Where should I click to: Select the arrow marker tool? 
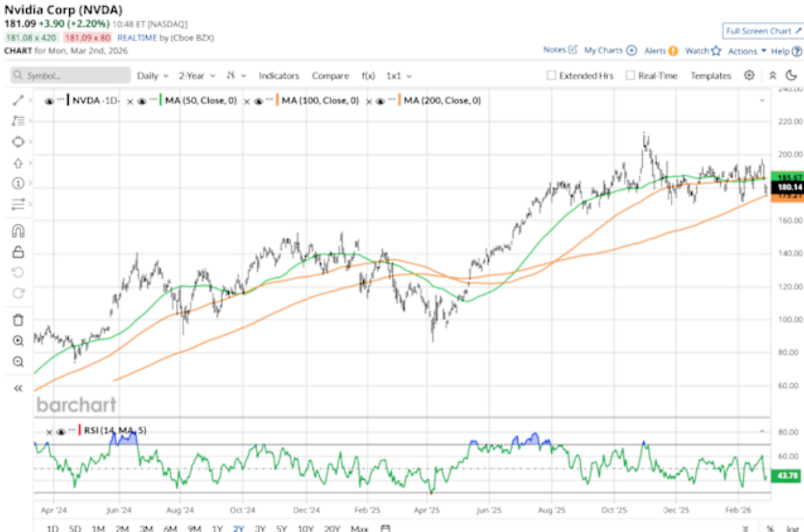(x=18, y=163)
